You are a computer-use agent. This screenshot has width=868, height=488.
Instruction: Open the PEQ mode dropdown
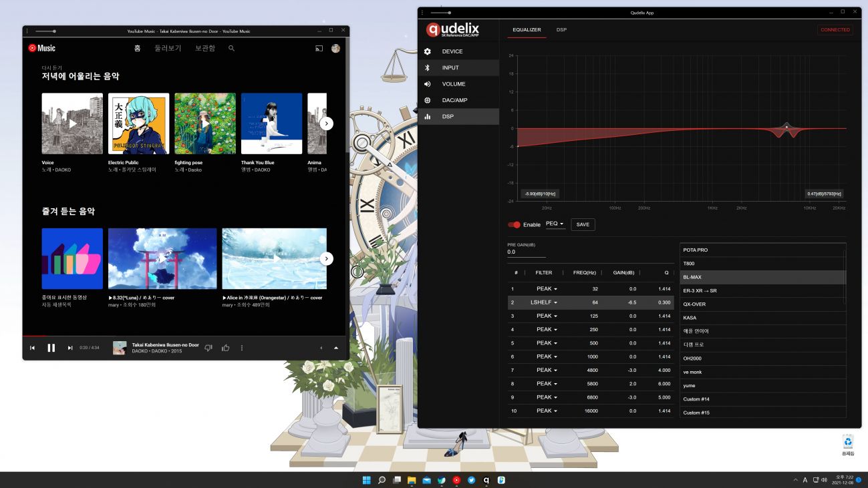pyautogui.click(x=555, y=224)
